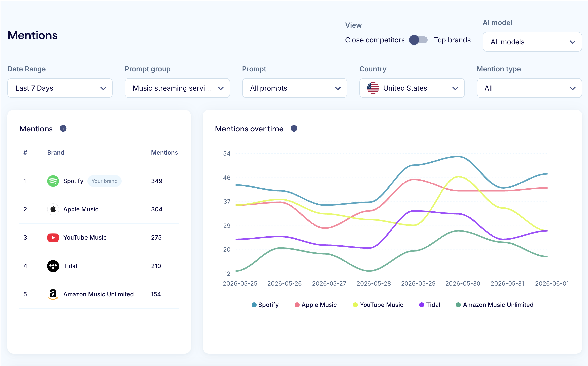Click the Tidal logo icon
This screenshot has height=366, width=588.
point(53,266)
